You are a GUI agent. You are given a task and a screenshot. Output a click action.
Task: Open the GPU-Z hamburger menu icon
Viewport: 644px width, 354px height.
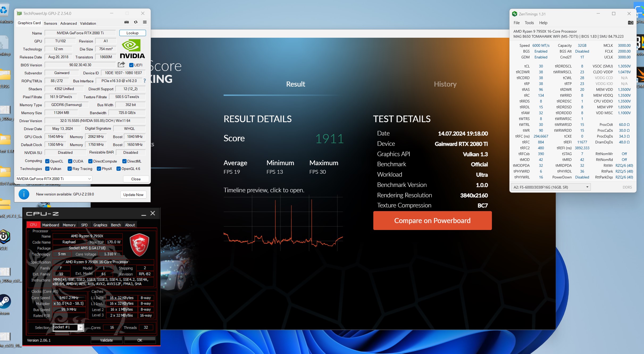(145, 22)
